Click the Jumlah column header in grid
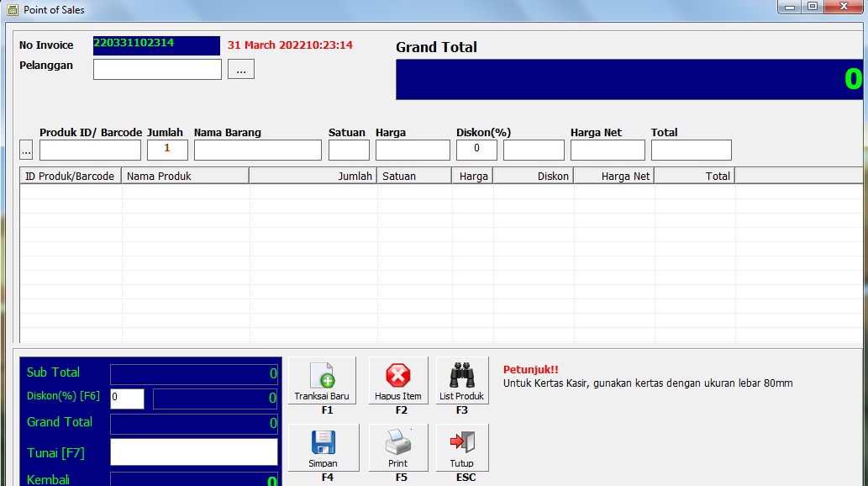 click(313, 177)
